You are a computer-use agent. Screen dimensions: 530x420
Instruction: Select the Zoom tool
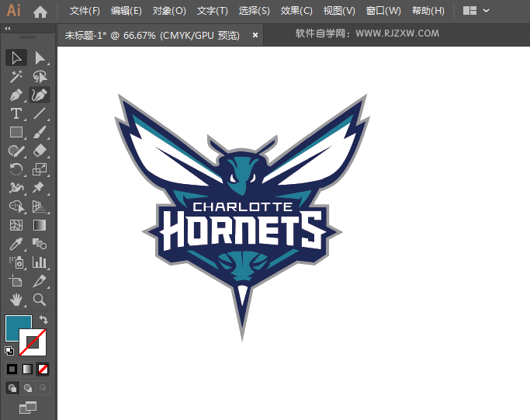[x=40, y=300]
